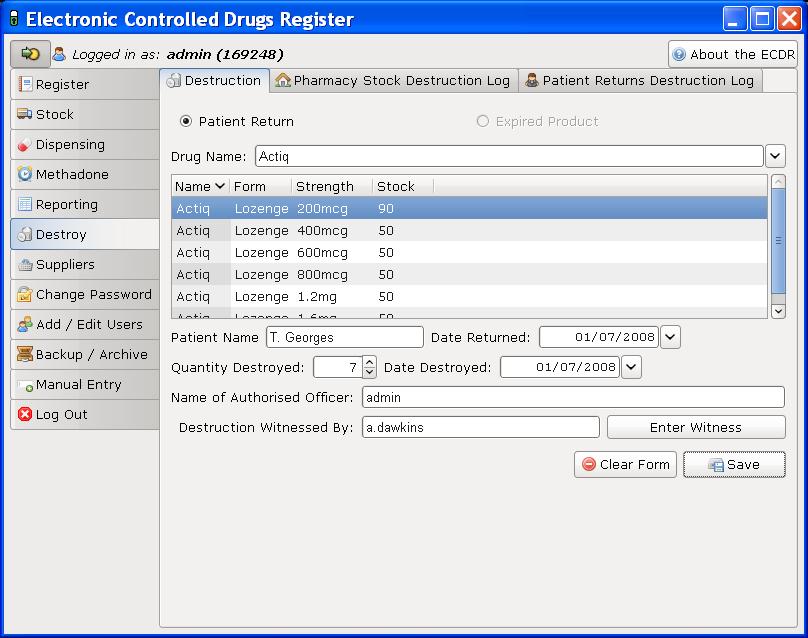Image resolution: width=808 pixels, height=638 pixels.
Task: Open the Date Destroyed date picker
Action: point(631,367)
